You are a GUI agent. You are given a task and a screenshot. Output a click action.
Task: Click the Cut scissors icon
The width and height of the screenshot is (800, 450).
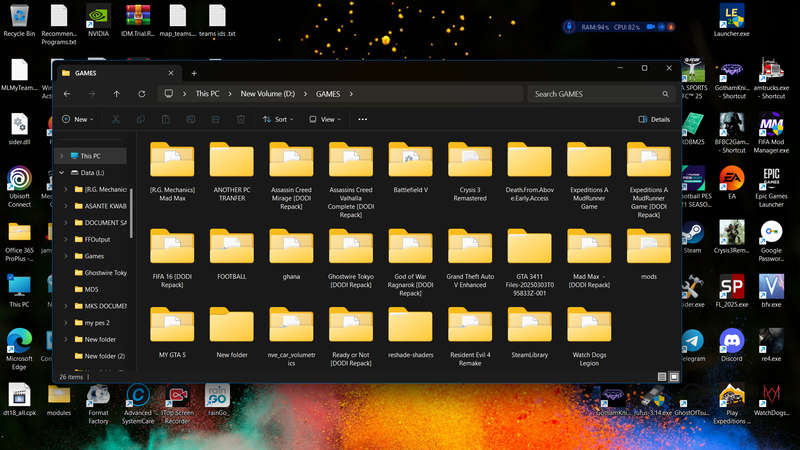(x=116, y=119)
